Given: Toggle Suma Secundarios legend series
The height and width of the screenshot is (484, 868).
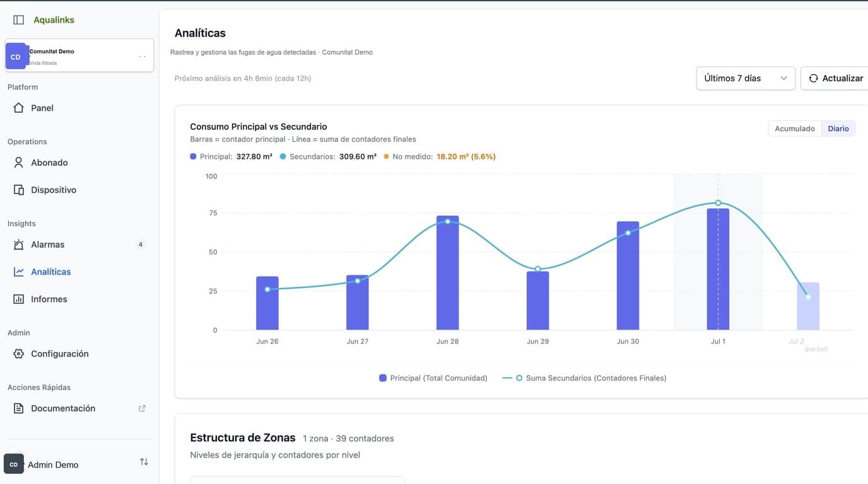Looking at the screenshot, I should click(585, 378).
